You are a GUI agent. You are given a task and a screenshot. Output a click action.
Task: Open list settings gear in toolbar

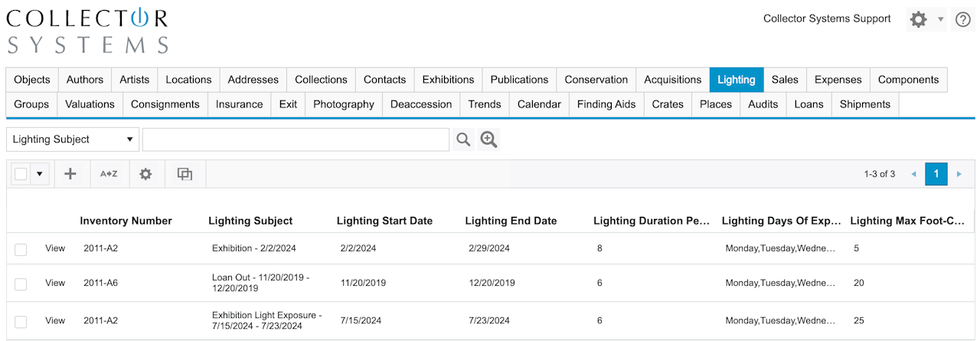(145, 174)
